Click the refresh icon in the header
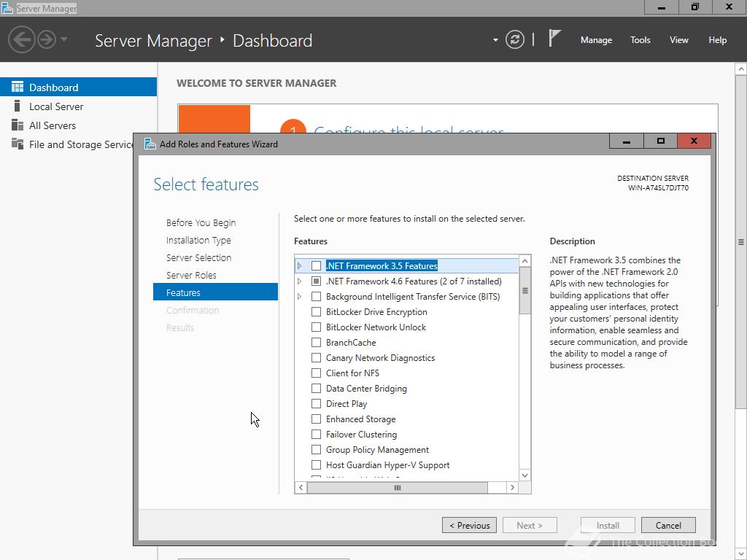The width and height of the screenshot is (747, 560). click(x=515, y=39)
